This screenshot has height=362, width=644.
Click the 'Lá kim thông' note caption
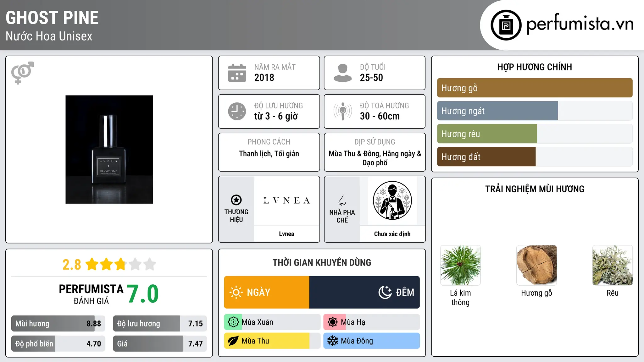460,298
